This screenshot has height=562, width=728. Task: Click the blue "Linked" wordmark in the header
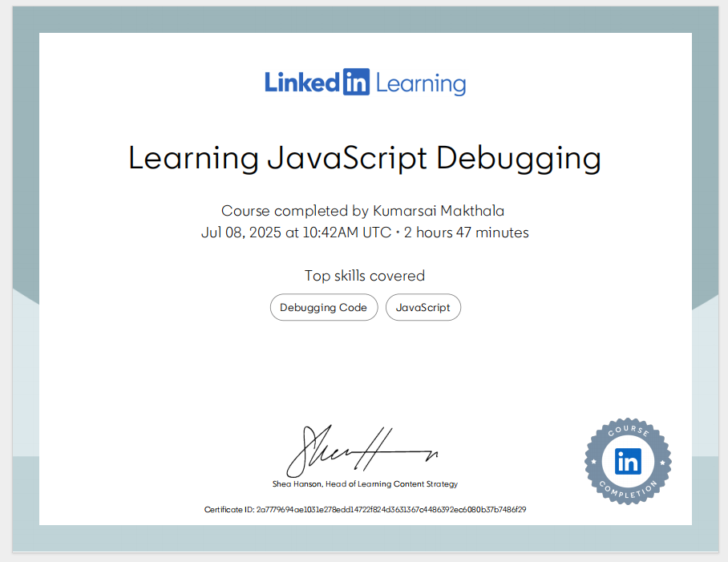(x=302, y=83)
